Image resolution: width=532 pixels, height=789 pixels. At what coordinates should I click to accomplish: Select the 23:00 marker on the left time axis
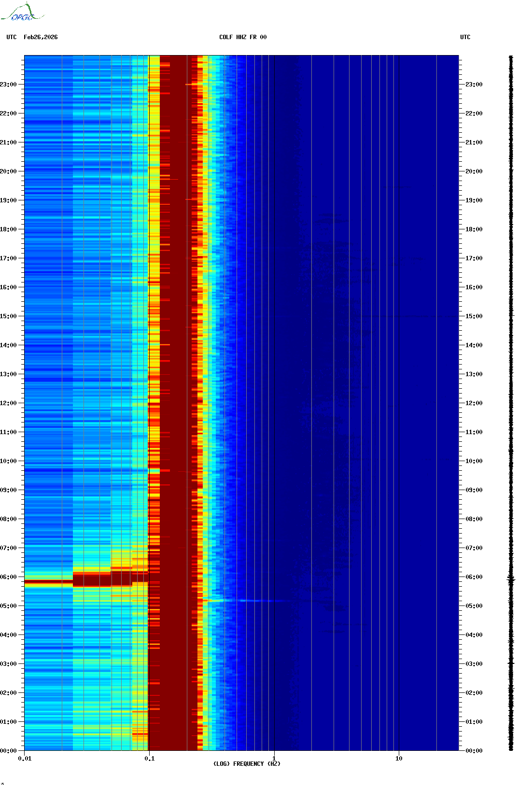[x=8, y=85]
